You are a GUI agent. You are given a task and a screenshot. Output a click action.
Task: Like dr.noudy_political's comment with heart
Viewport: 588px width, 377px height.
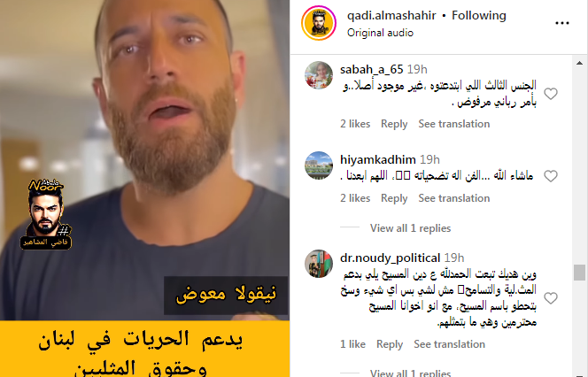pyautogui.click(x=551, y=298)
